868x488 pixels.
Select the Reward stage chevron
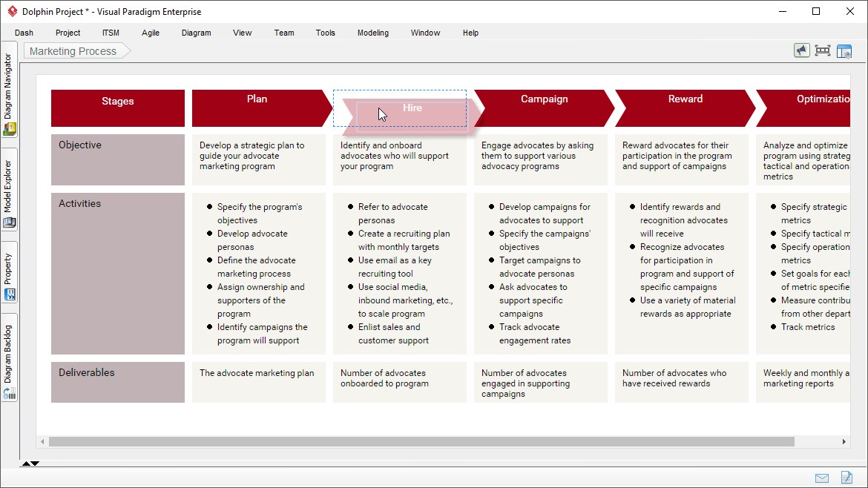click(x=685, y=108)
